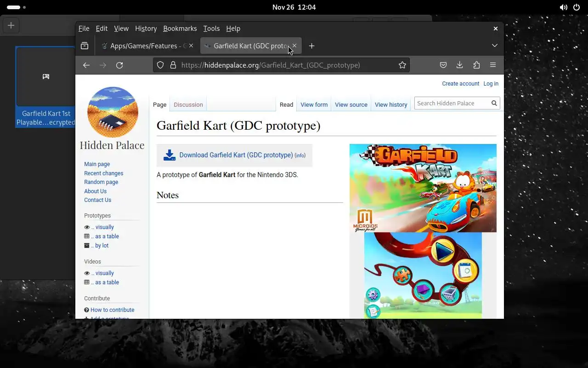Open the Edit menu
Viewport: 588px width, 368px height.
pyautogui.click(x=102, y=29)
